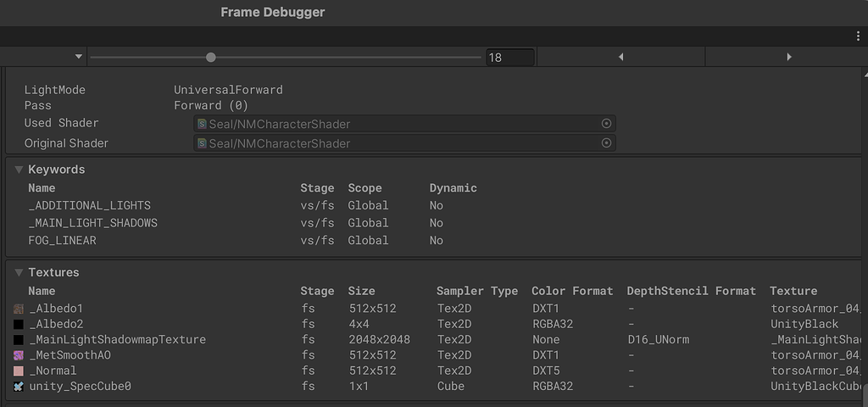Image resolution: width=868 pixels, height=407 pixels.
Task: Open the Frame Debugger kebab options menu
Action: [x=858, y=36]
